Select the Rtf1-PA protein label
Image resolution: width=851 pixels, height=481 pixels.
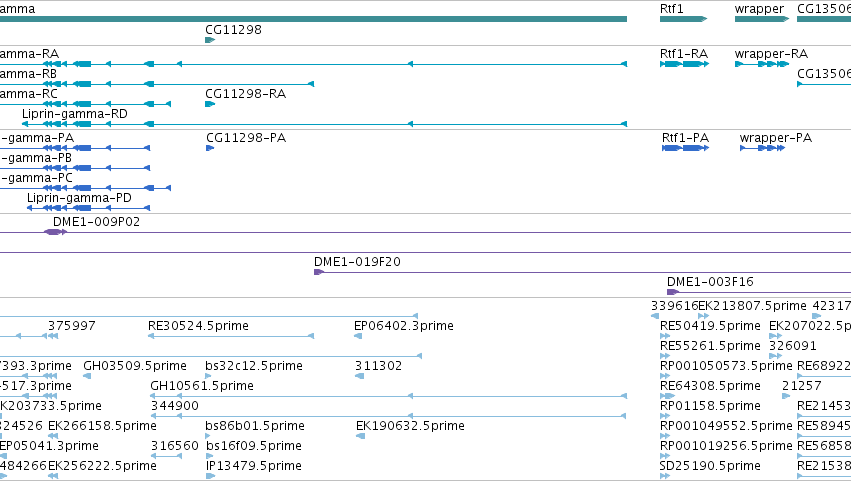click(685, 138)
